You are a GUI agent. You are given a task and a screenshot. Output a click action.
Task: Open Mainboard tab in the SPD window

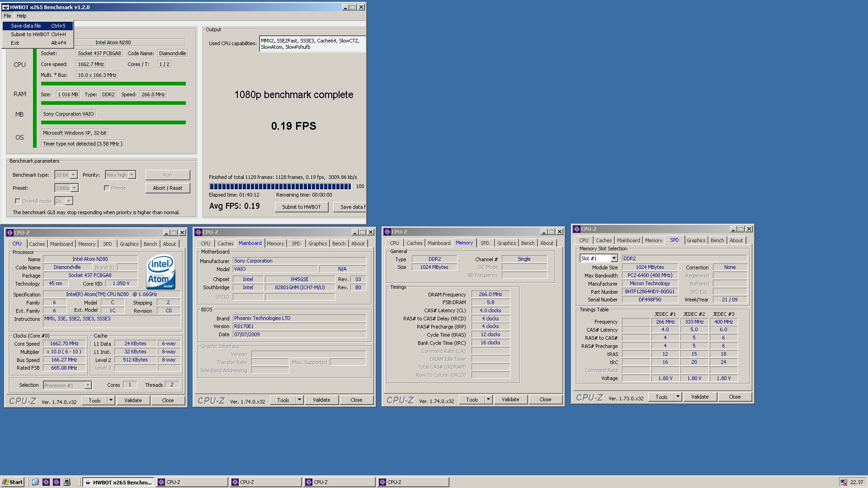[x=628, y=240]
